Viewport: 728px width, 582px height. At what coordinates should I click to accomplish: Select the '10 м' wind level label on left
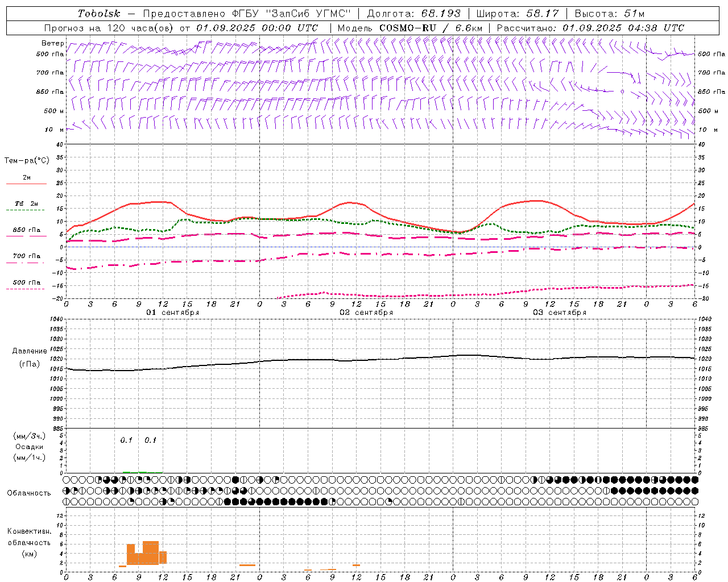tap(55, 130)
